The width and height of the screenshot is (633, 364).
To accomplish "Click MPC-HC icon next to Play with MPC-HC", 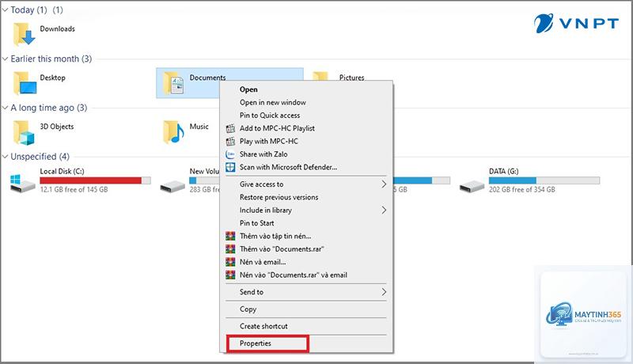I will click(230, 141).
